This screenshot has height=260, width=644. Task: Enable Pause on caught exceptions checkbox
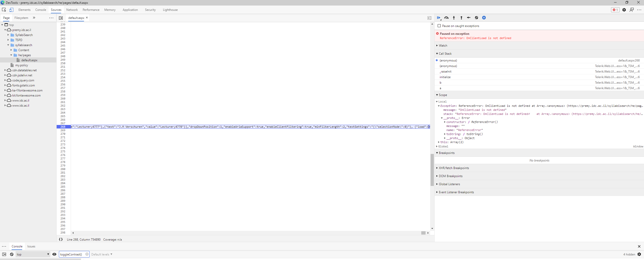tap(439, 26)
